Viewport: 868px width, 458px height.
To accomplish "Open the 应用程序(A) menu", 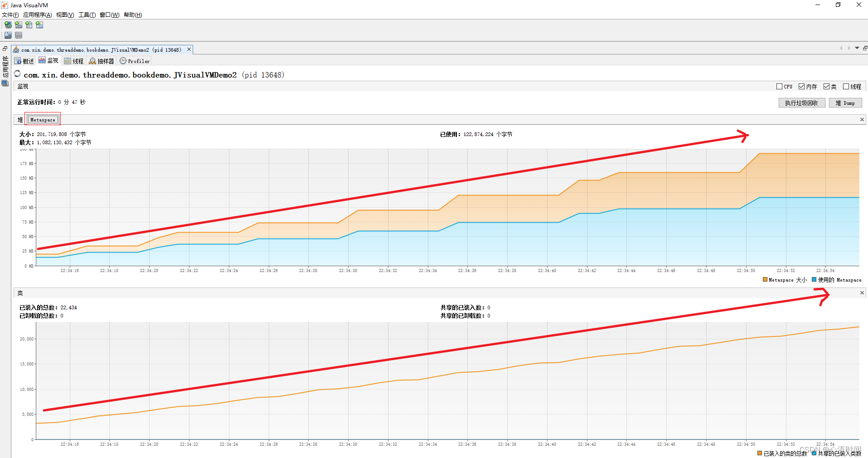I will (37, 15).
